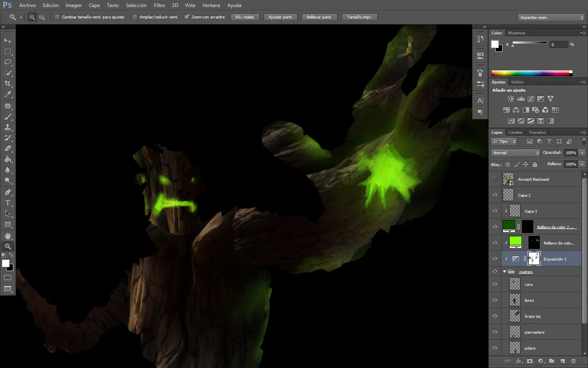Hide the torso layer
Viewport: 588px width, 368px height.
(495, 300)
